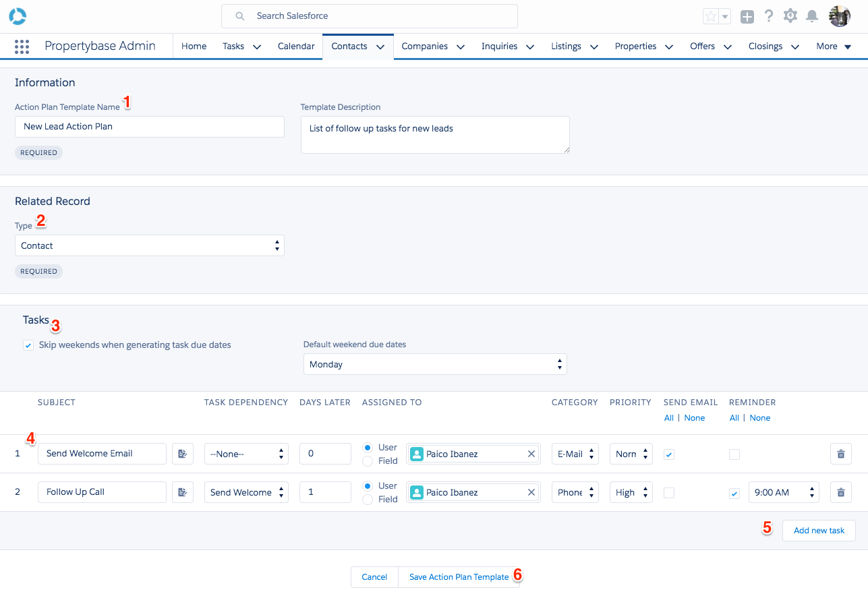
Task: Delete the Send Welcome Email task row
Action: [841, 454]
